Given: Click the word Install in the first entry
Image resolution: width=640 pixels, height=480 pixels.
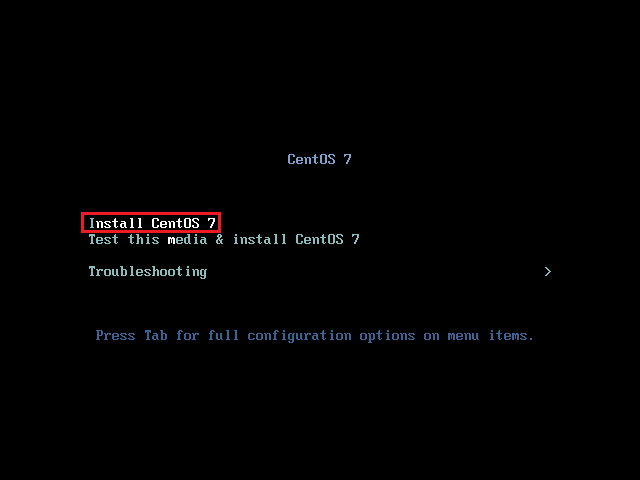Looking at the screenshot, I should tap(116, 223).
